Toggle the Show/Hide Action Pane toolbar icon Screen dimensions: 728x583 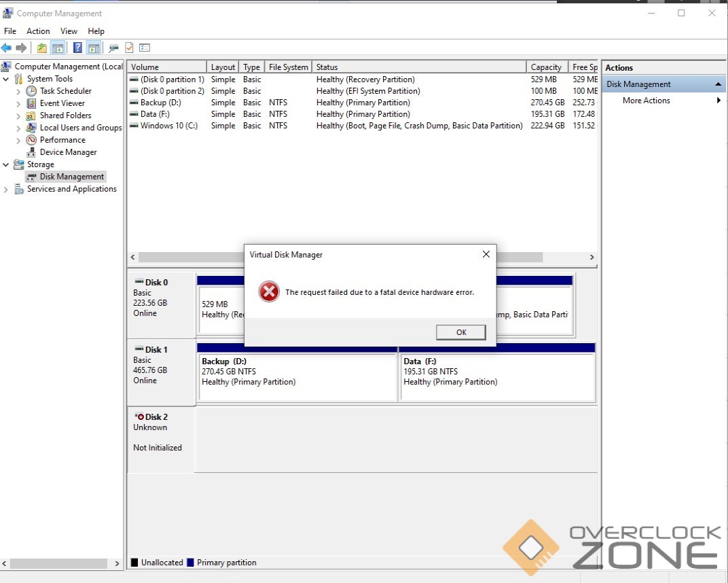click(93, 48)
